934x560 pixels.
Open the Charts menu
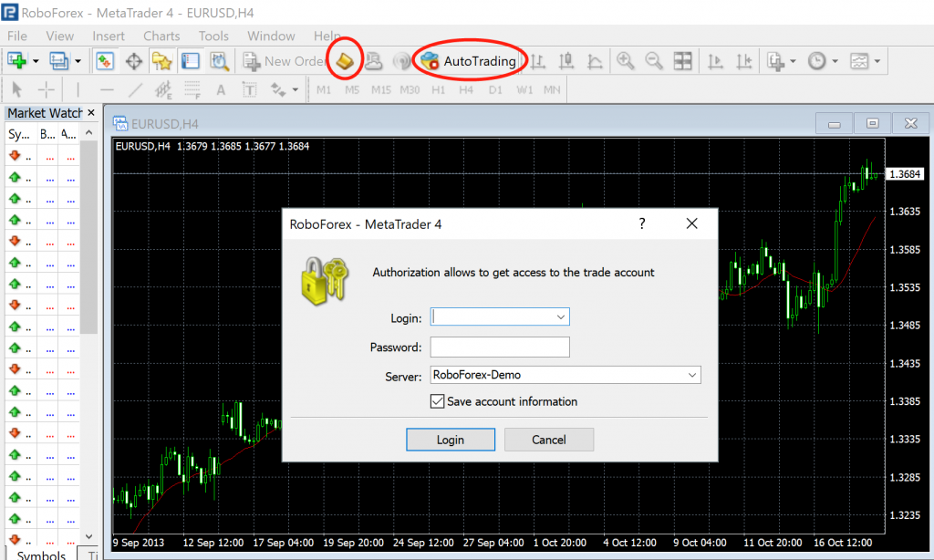click(x=161, y=36)
